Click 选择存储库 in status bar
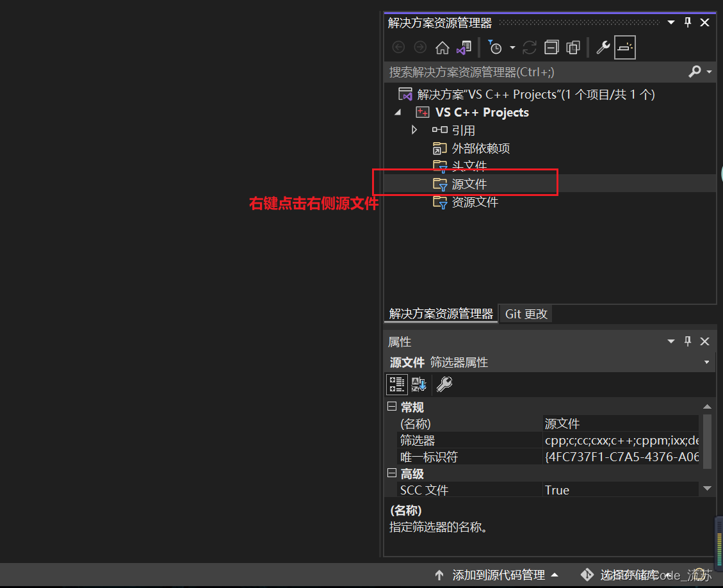Screen dimensions: 723x588 pyautogui.click(x=630, y=575)
